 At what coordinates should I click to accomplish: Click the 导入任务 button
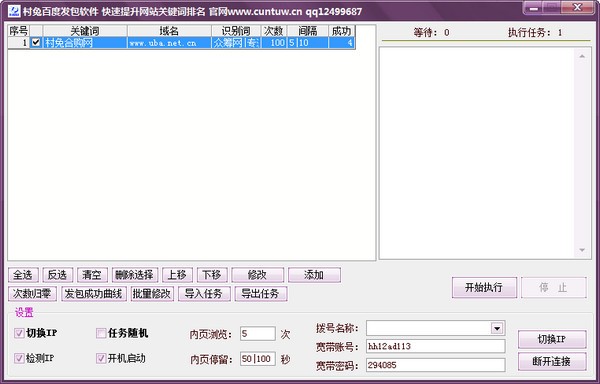204,294
